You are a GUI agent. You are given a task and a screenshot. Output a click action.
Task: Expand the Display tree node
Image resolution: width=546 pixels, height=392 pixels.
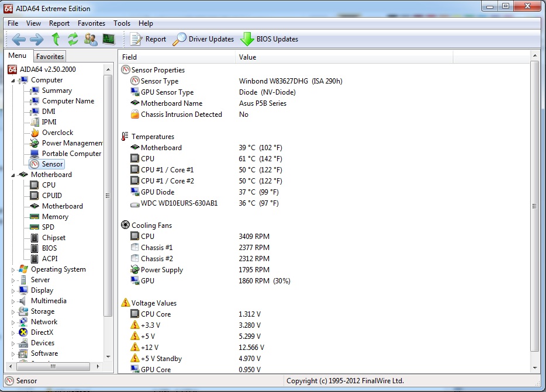[13, 291]
